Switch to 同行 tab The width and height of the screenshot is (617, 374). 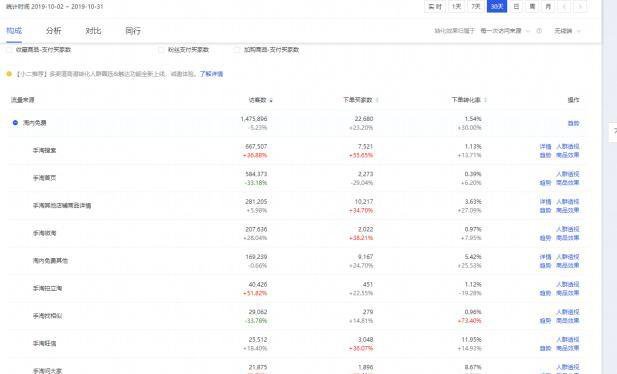click(x=133, y=31)
